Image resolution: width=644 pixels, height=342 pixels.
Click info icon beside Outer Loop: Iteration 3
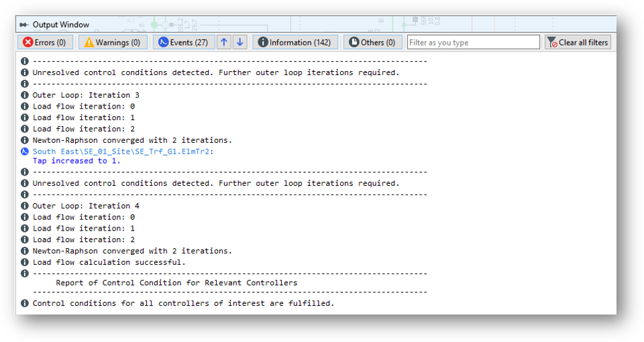(25, 95)
